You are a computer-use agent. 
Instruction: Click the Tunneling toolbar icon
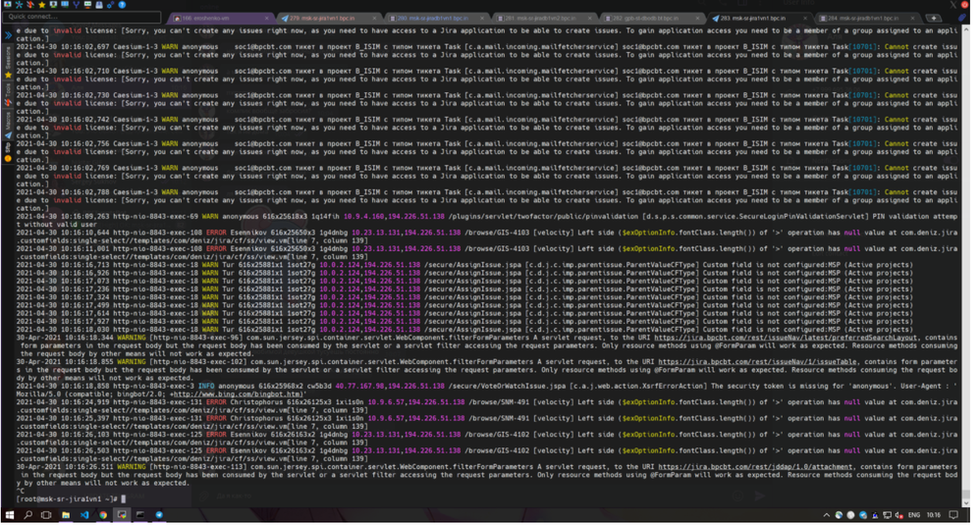(x=87, y=4)
